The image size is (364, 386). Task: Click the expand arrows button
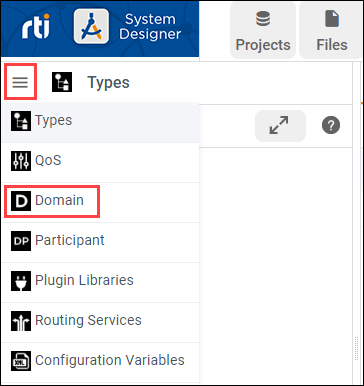(280, 126)
